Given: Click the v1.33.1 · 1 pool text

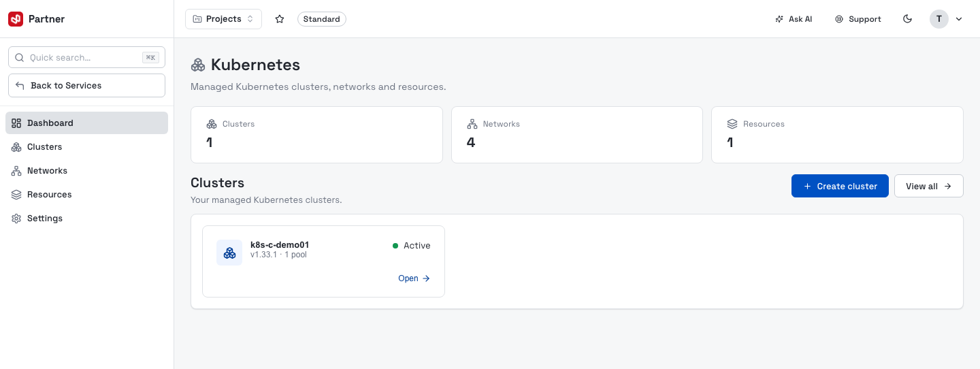Looking at the screenshot, I should click(x=278, y=255).
